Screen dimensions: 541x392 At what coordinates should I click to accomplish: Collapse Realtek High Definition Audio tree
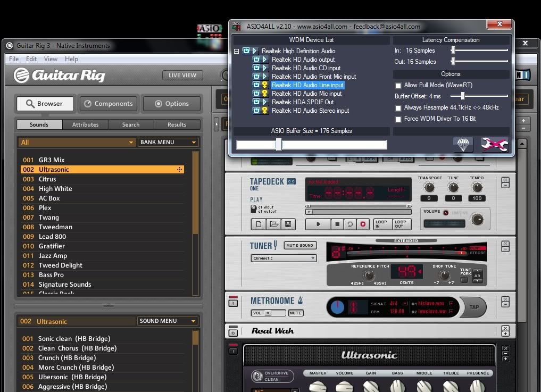[x=236, y=51]
